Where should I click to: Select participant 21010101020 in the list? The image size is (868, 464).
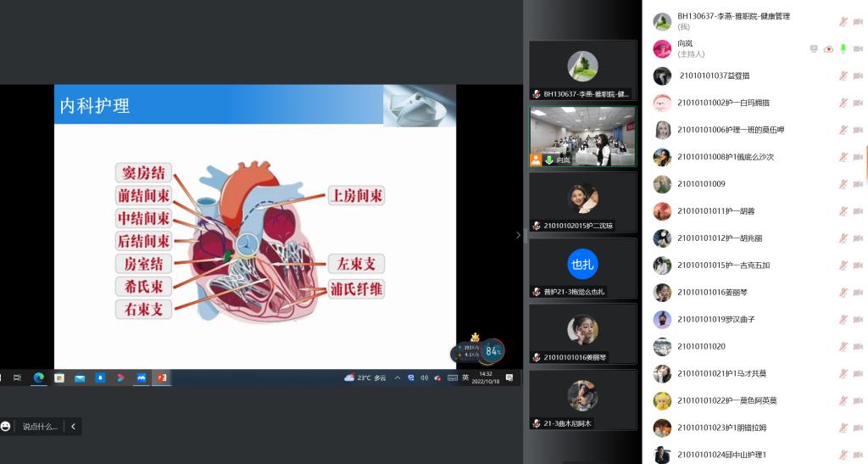point(701,346)
